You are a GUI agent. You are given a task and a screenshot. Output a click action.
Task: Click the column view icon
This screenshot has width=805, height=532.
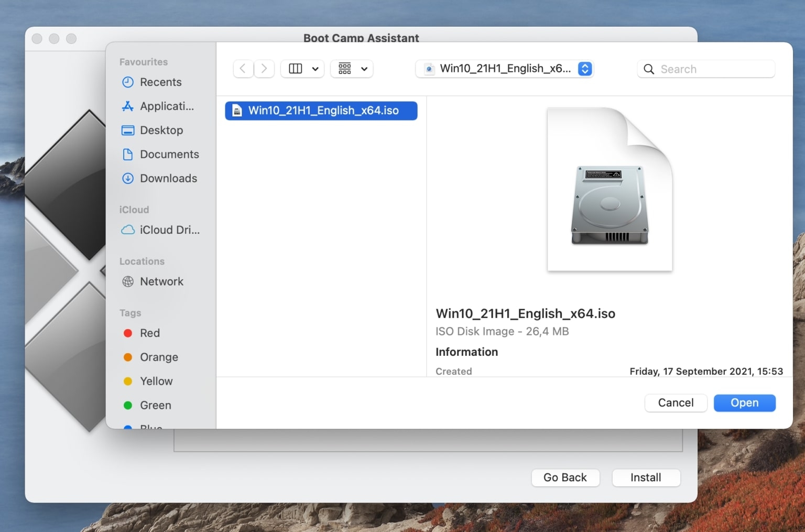[x=296, y=69]
